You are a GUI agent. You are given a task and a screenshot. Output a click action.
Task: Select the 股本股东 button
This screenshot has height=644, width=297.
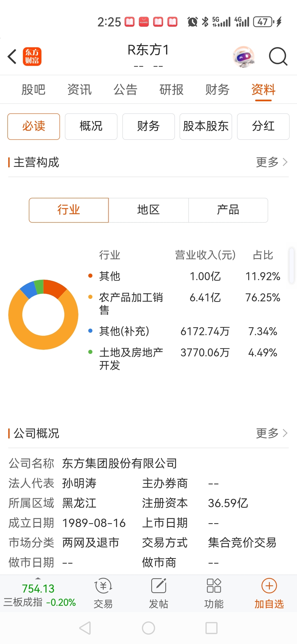click(x=206, y=126)
